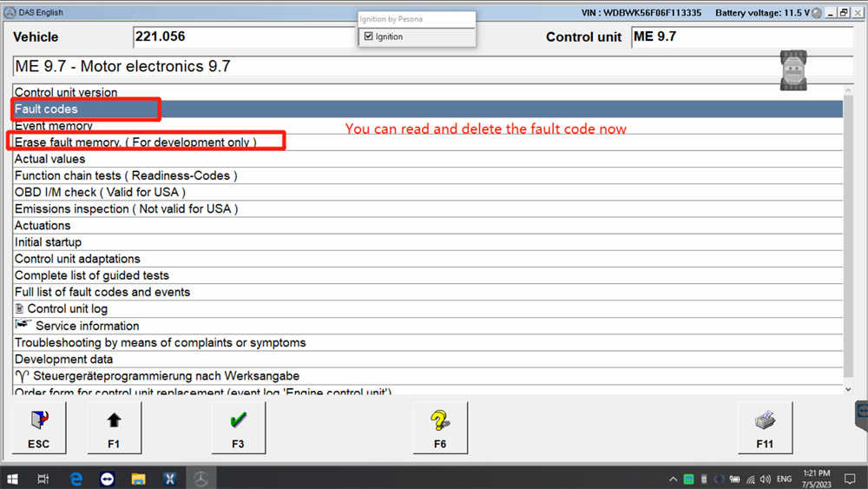Select Erase fault memory entry
The height and width of the screenshot is (489, 868).
(135, 142)
